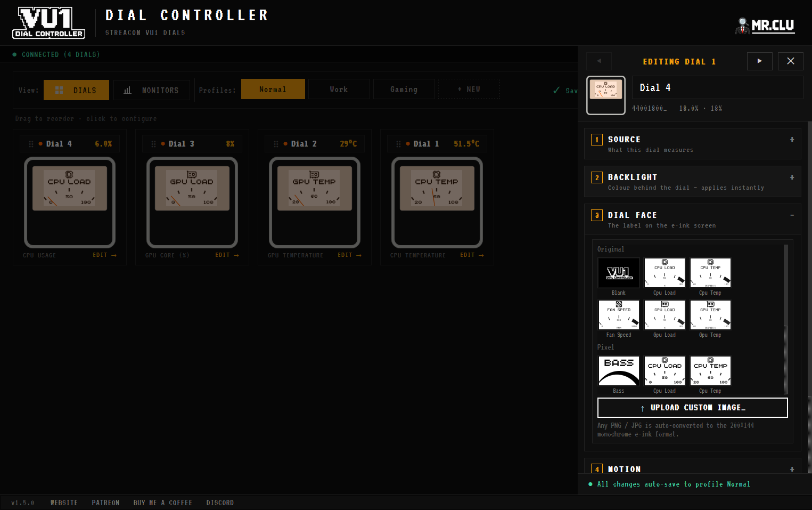Go to previous dial with arrow
Image resolution: width=812 pixels, height=510 pixels.
coord(599,61)
